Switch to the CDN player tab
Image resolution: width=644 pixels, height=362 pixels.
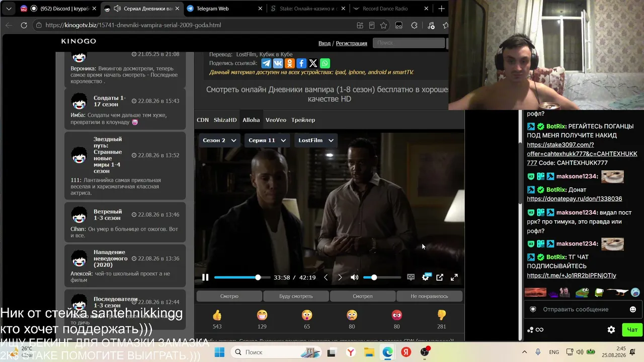203,120
